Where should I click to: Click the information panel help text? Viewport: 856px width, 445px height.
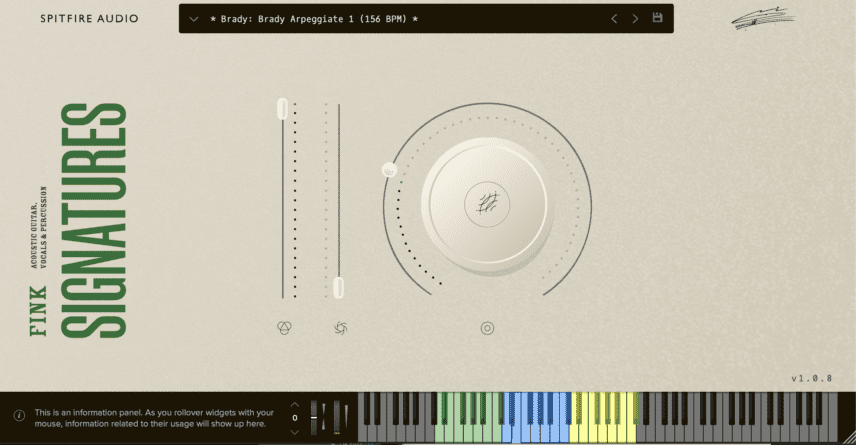154,418
